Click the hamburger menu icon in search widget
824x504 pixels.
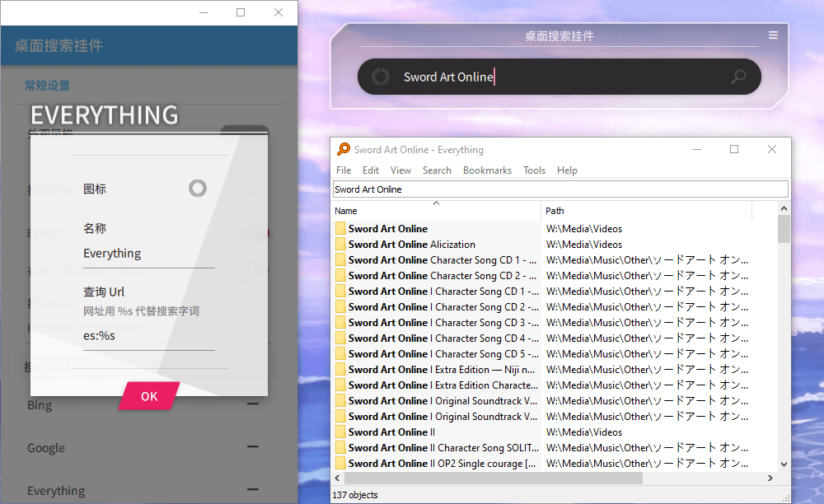click(773, 35)
